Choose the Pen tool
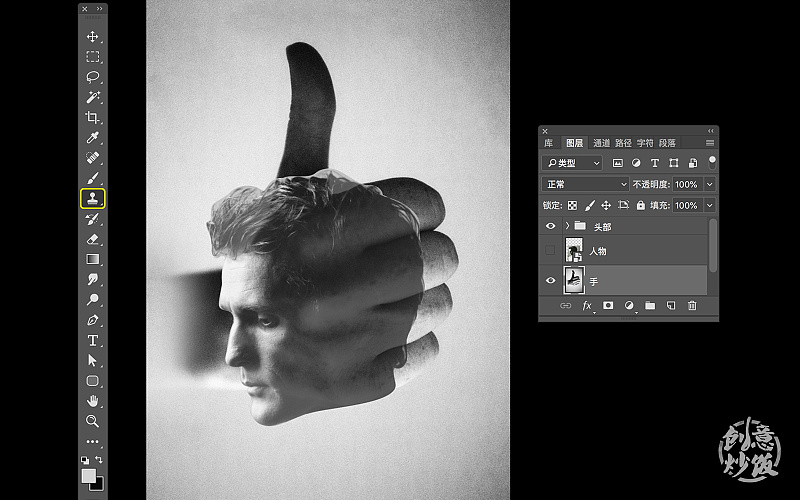This screenshot has width=800, height=500. pyautogui.click(x=93, y=320)
